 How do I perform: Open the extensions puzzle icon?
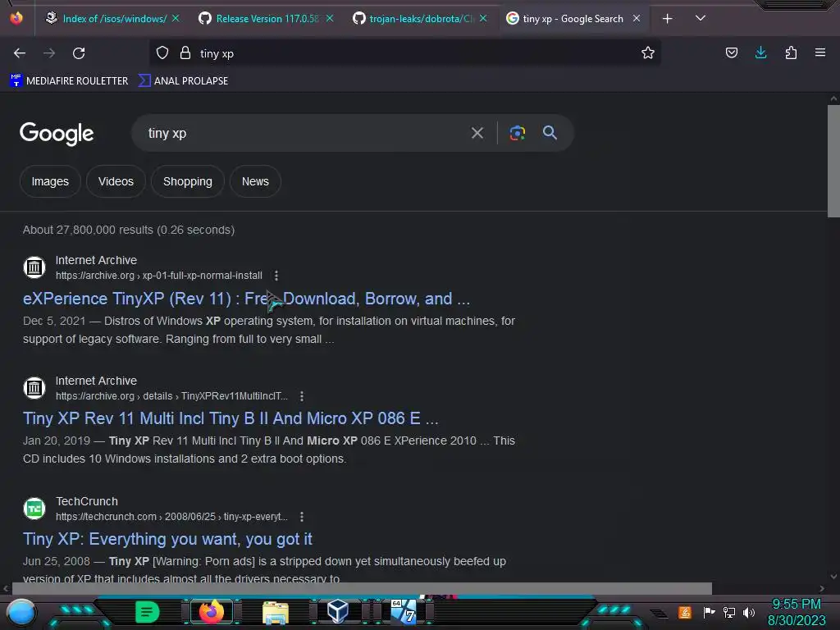[791, 53]
